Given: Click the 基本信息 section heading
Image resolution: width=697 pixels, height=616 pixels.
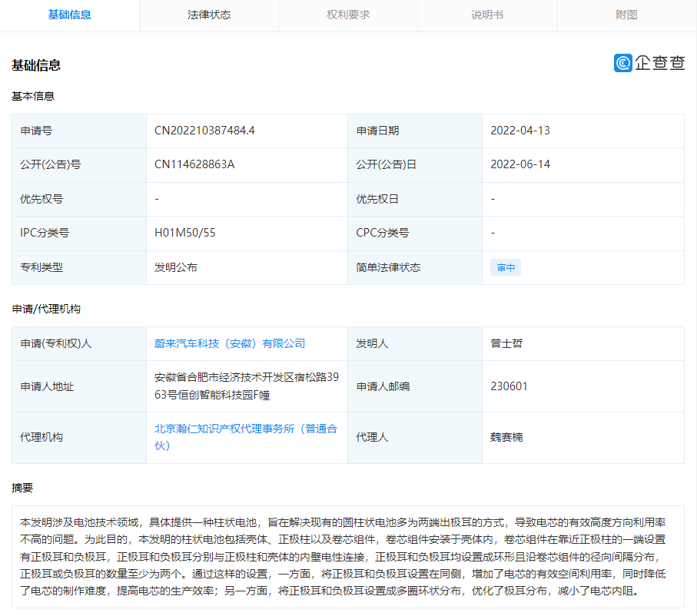Looking at the screenshot, I should [33, 96].
